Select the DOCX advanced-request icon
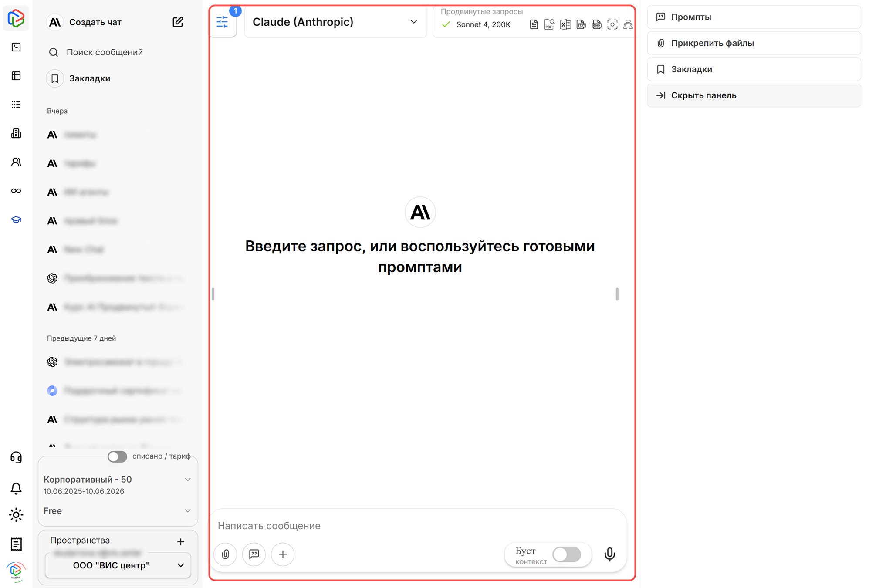869x588 pixels. (x=597, y=24)
